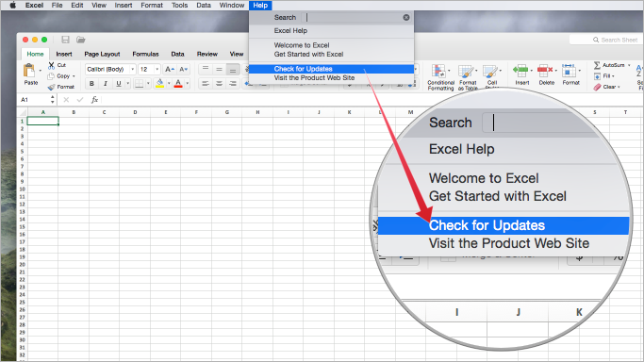Click the save disk icon in title bar
The height and width of the screenshot is (362, 644).
(65, 40)
